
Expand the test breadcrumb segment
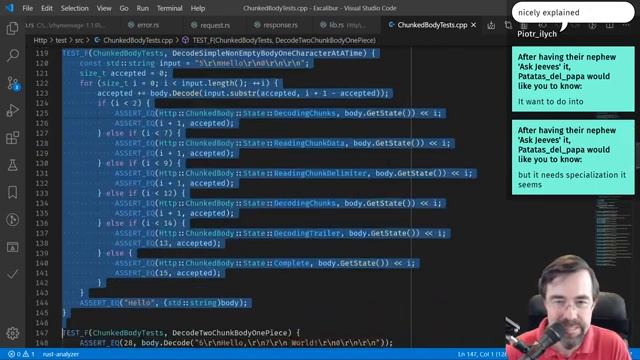coord(61,40)
